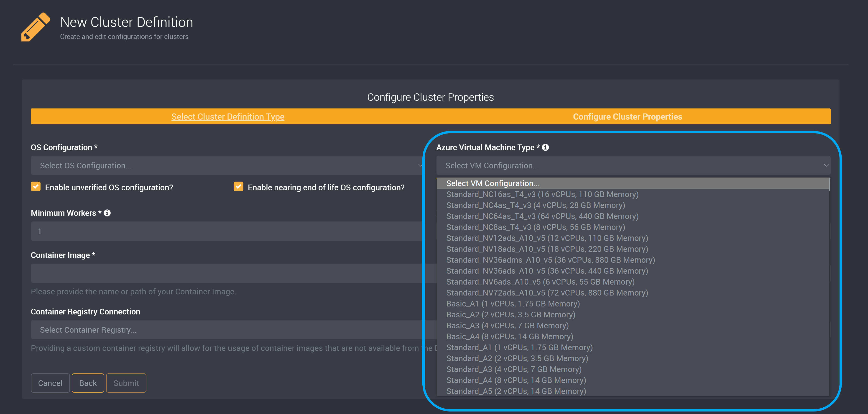Select Standard_NV18ads_A10_v5 option
The height and width of the screenshot is (414, 868).
[633, 249]
